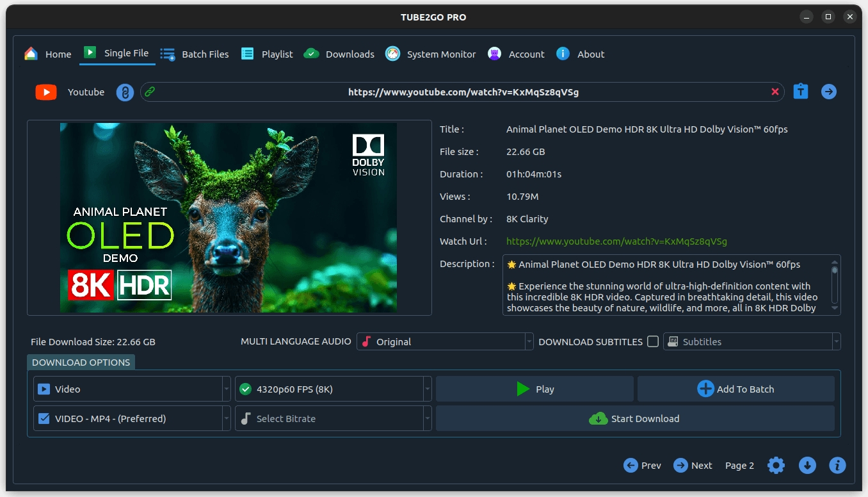Click the File Download Size label
Image resolution: width=868 pixels, height=497 pixels.
coord(93,342)
